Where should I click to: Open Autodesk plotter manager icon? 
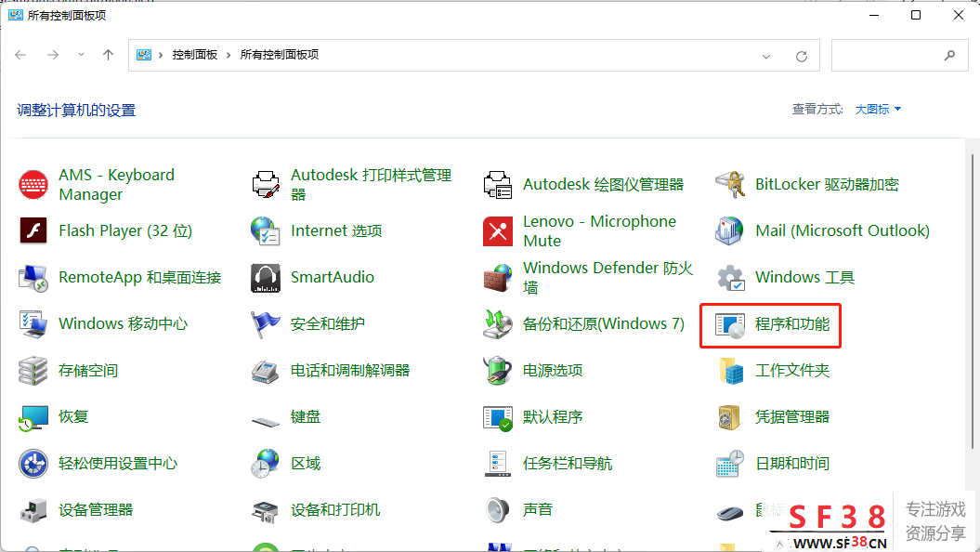pyautogui.click(x=498, y=185)
